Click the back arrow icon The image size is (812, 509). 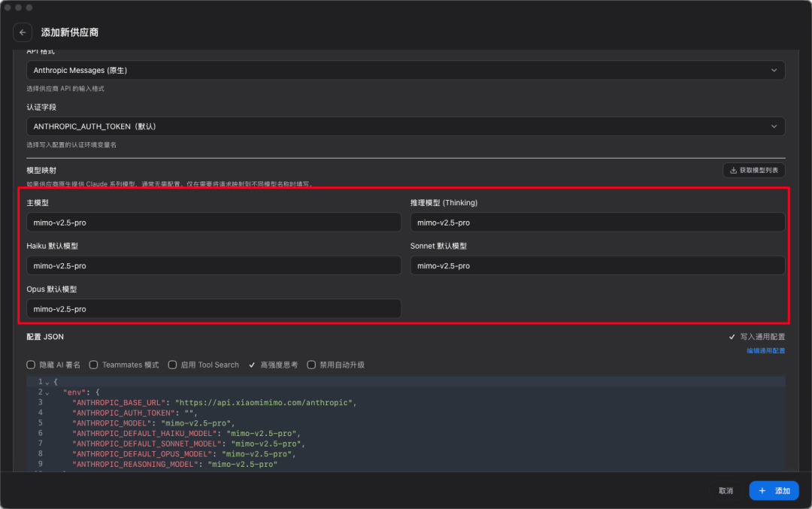point(23,32)
